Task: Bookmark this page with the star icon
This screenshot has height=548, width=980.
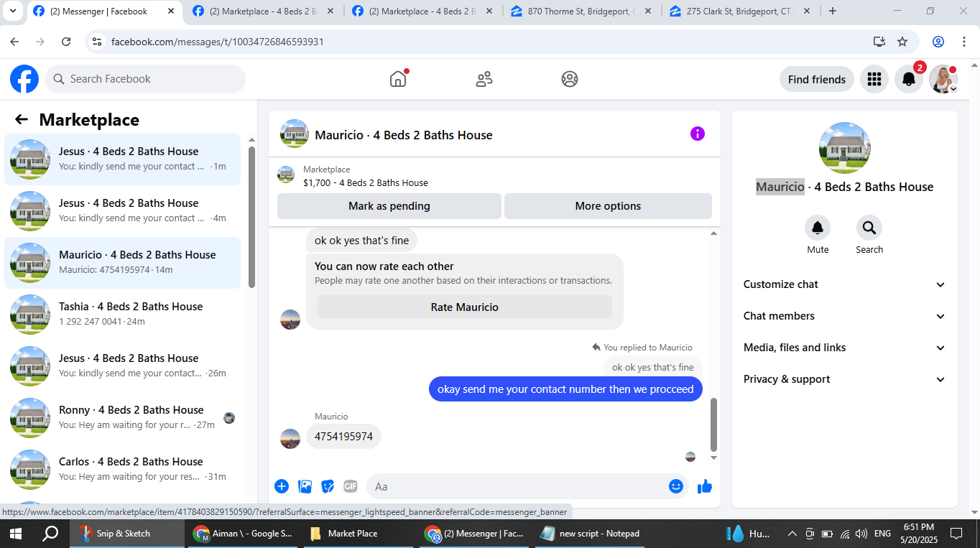Action: tap(902, 42)
